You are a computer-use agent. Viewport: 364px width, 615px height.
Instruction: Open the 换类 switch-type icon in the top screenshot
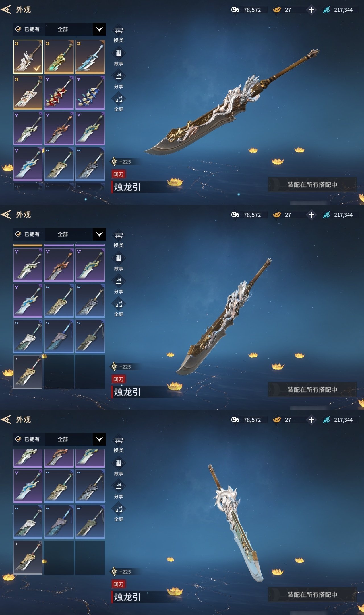(x=119, y=30)
